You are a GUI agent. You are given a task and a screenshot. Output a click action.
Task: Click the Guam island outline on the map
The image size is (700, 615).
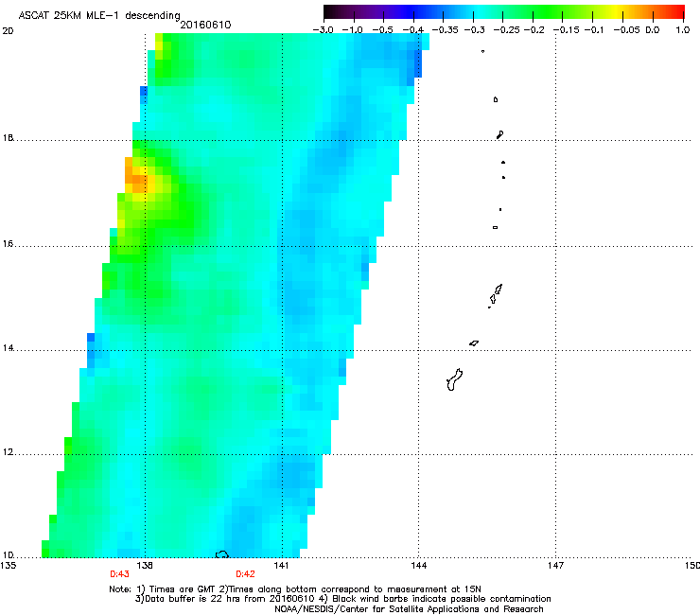click(454, 380)
